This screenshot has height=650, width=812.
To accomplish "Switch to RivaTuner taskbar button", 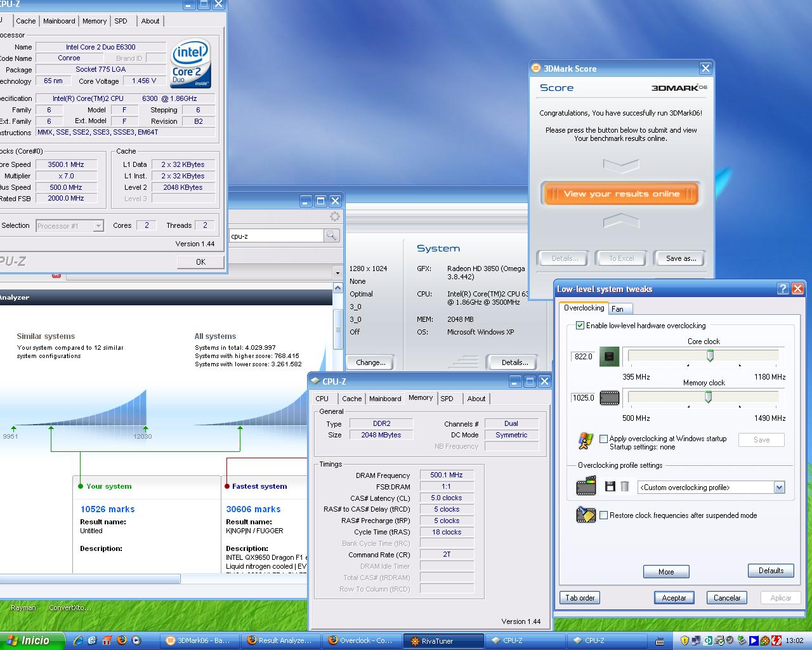I will [x=442, y=640].
